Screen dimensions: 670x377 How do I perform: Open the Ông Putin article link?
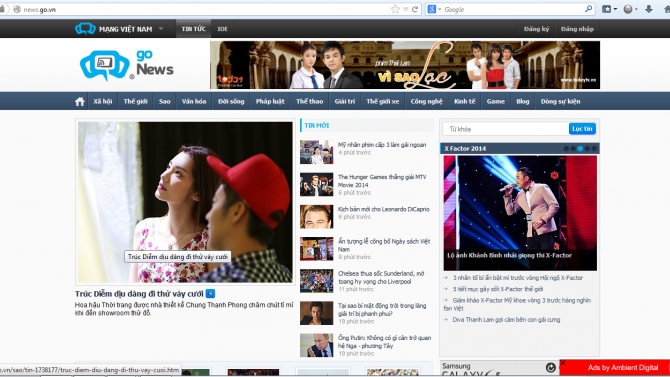[385, 342]
